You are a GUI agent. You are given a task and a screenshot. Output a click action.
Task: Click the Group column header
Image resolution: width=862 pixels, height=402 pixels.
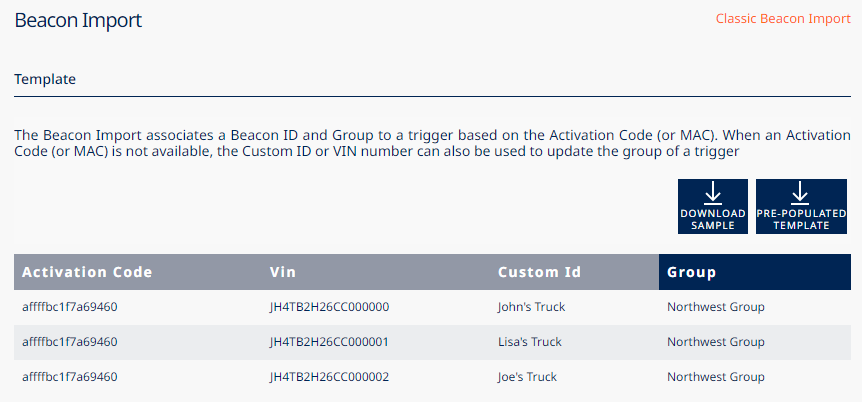(x=692, y=272)
